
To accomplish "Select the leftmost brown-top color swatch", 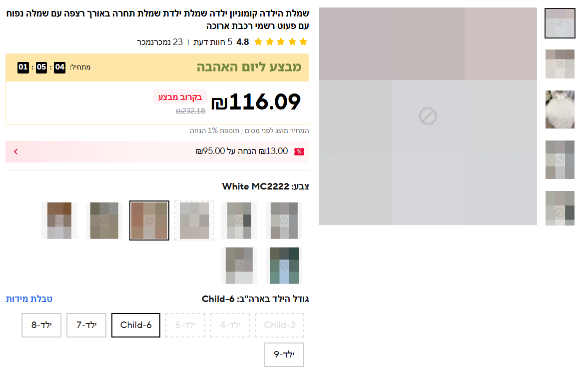I will pyautogui.click(x=59, y=220).
